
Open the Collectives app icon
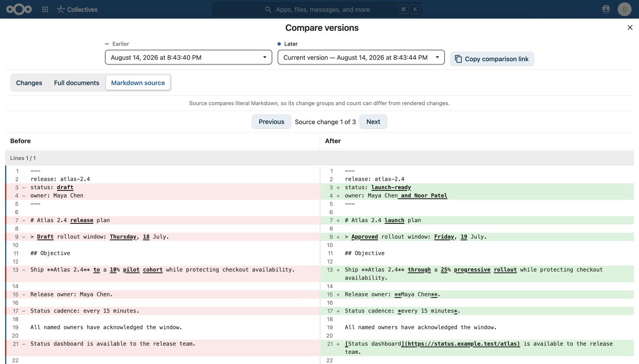61,9
